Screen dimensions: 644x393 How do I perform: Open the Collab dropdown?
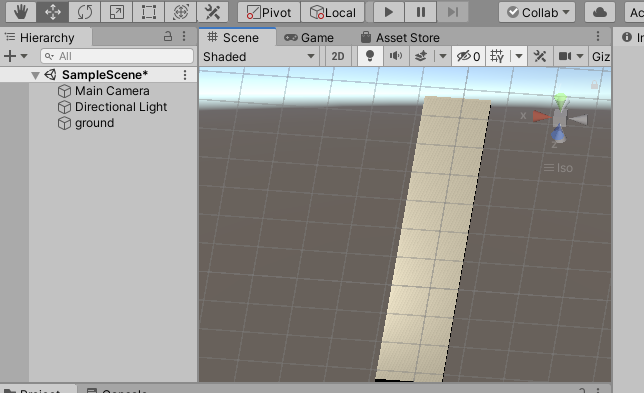pyautogui.click(x=537, y=12)
